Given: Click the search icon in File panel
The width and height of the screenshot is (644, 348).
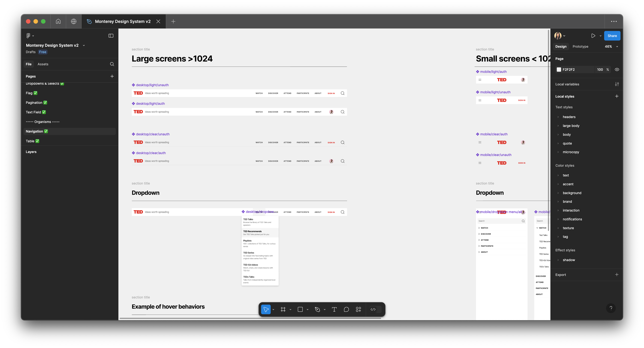Looking at the screenshot, I should [x=112, y=64].
